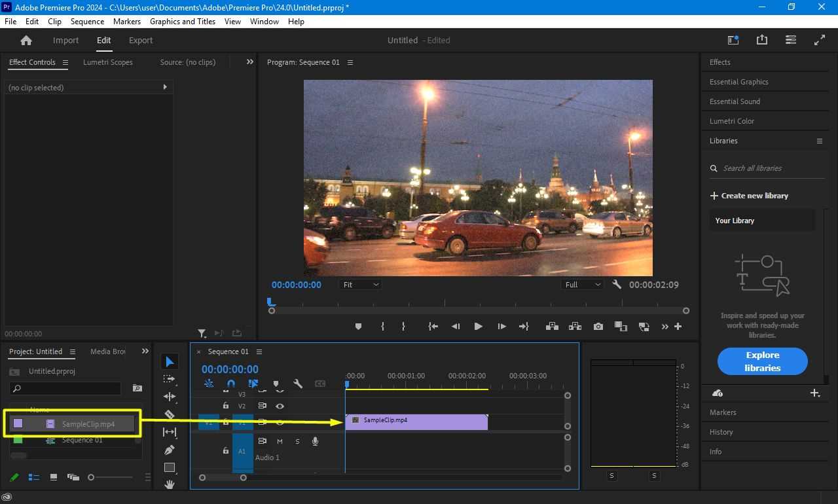Open Libraries panel menu
The width and height of the screenshot is (838, 504).
pos(819,141)
